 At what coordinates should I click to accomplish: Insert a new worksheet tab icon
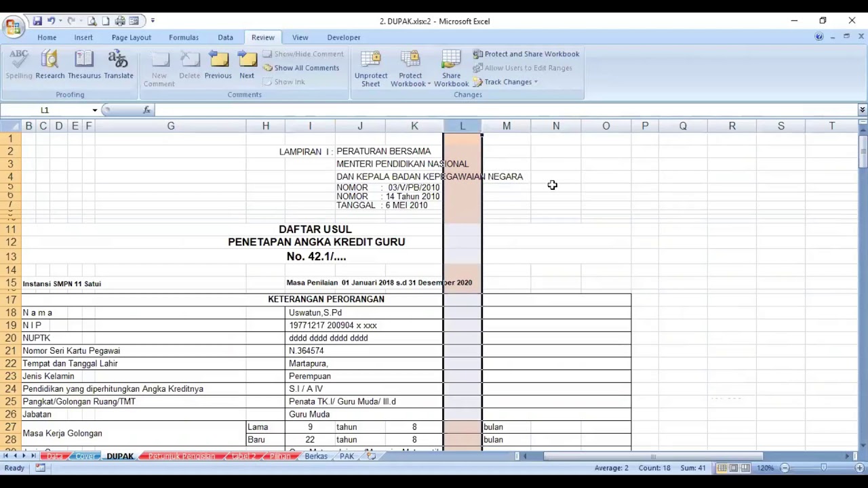point(371,456)
